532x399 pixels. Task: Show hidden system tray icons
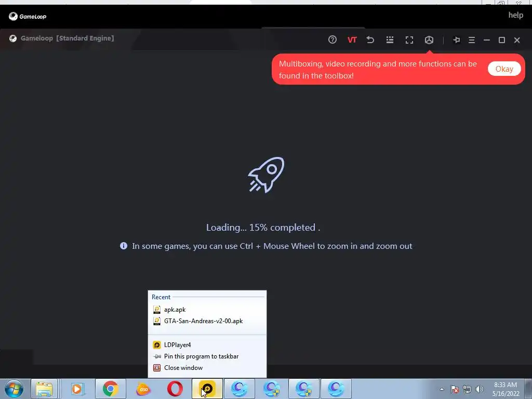coord(442,389)
